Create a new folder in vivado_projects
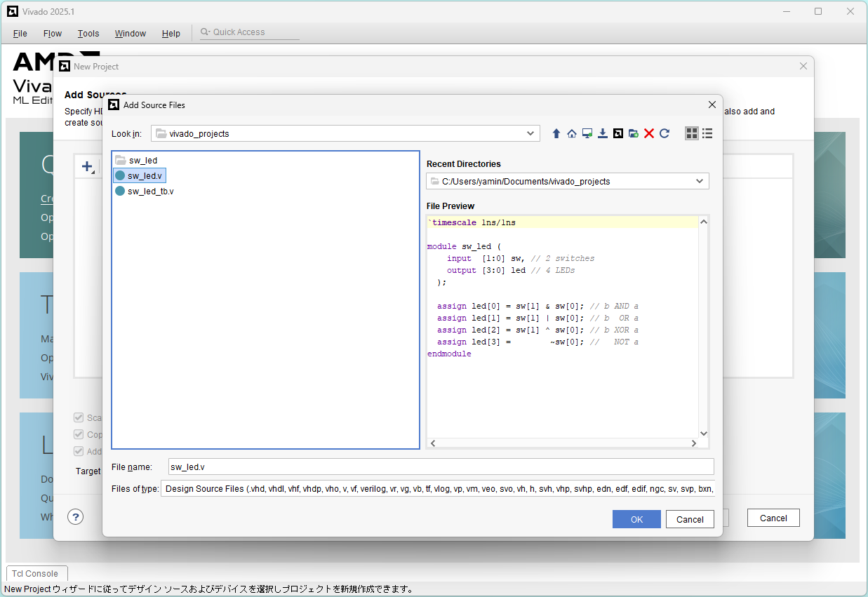868x597 pixels. pos(634,133)
